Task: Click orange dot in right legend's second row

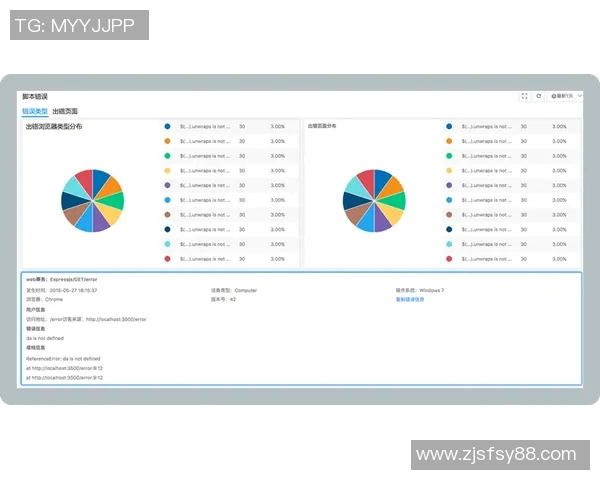Action: pyautogui.click(x=449, y=141)
